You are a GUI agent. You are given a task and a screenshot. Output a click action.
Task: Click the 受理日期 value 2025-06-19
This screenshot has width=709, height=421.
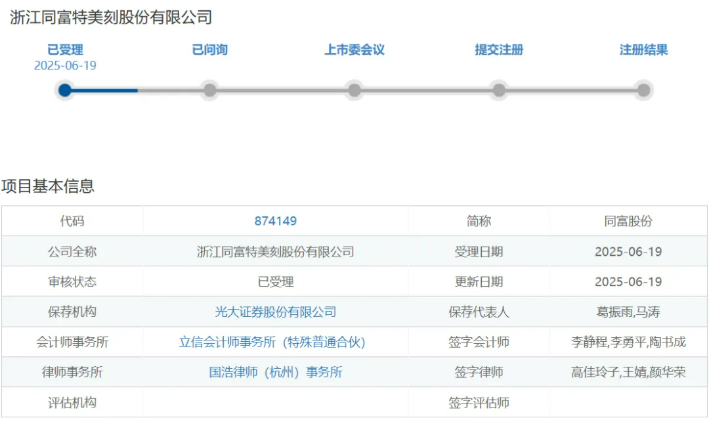629,251
